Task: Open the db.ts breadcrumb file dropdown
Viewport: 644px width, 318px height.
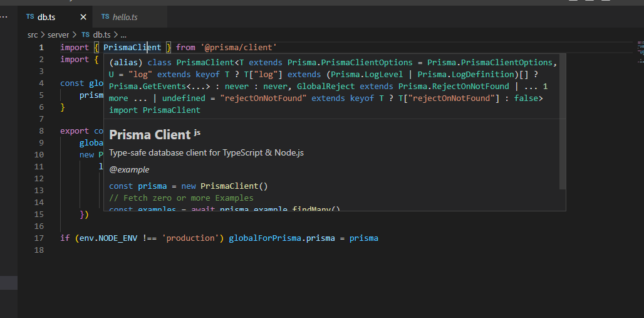Action: click(x=101, y=35)
